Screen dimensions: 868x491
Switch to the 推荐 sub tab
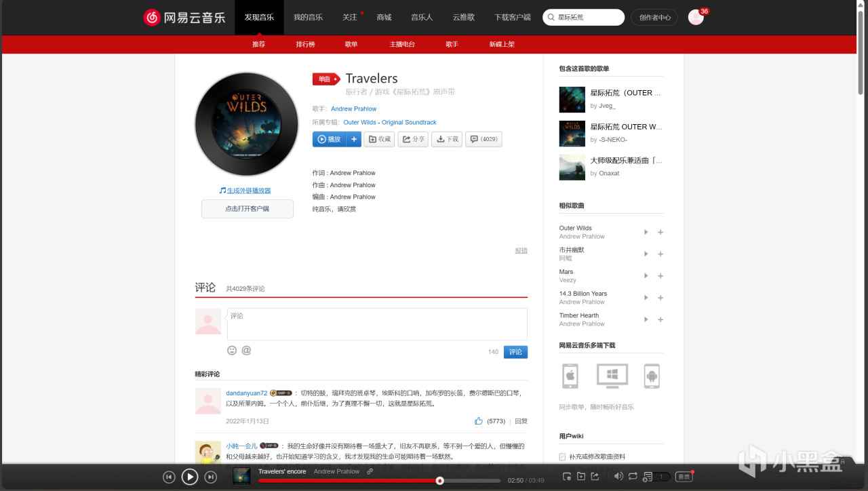(x=259, y=44)
